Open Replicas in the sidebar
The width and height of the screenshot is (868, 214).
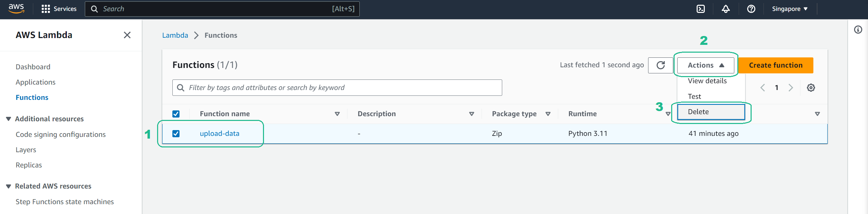(29, 165)
